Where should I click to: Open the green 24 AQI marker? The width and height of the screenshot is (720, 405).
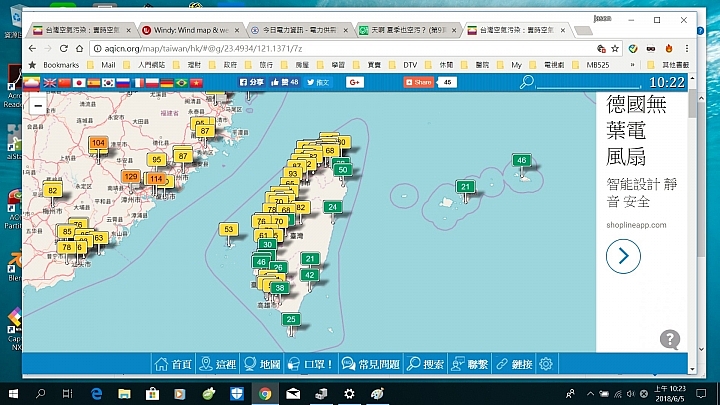[x=332, y=207]
